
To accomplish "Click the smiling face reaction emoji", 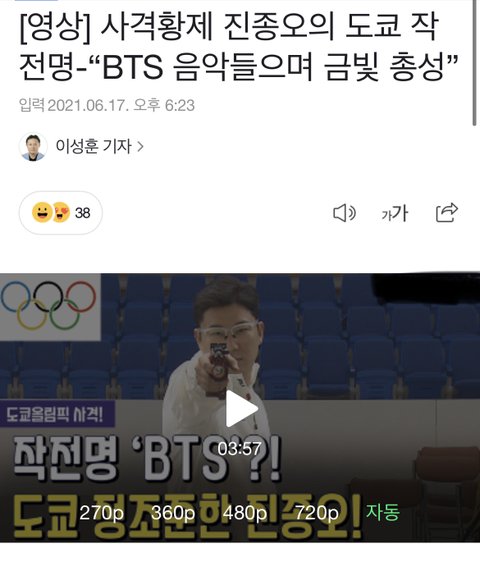I will point(42,213).
